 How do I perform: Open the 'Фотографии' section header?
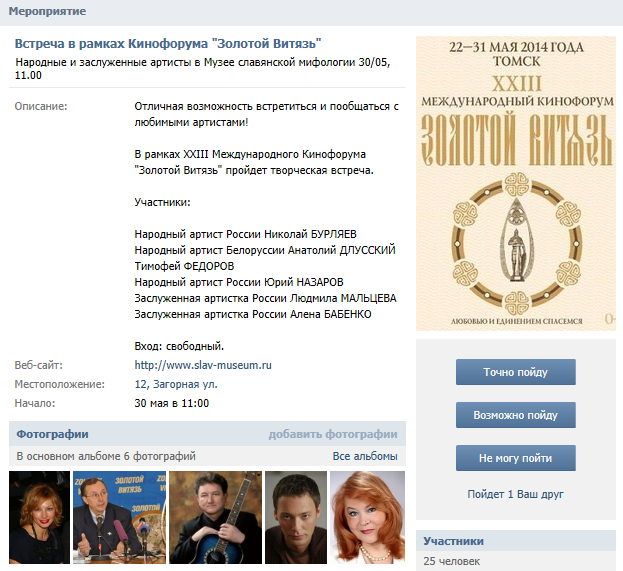coord(52,434)
